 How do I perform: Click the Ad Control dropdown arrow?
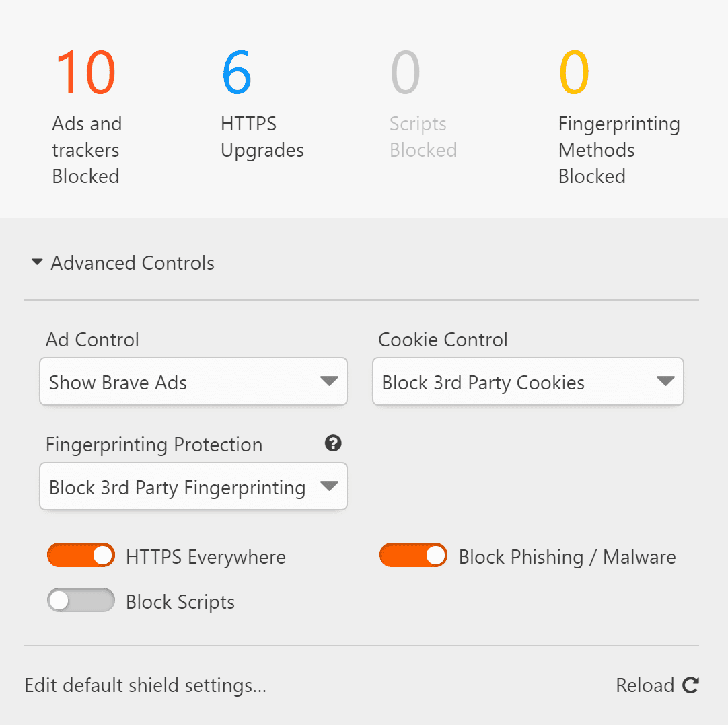pos(329,381)
